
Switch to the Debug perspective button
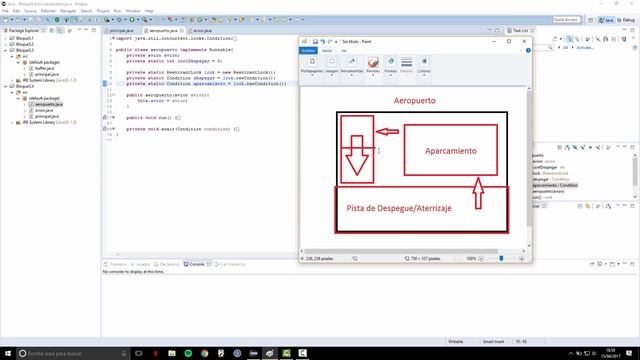coord(626,20)
